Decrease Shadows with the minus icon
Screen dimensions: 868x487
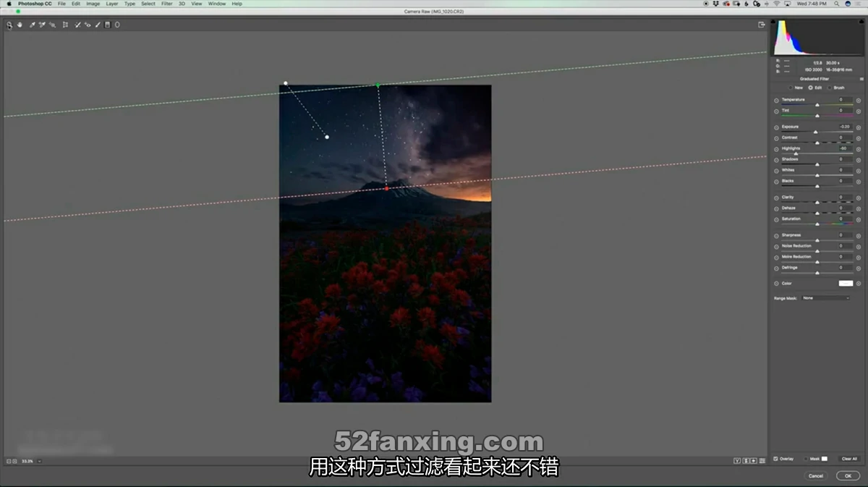click(x=777, y=160)
